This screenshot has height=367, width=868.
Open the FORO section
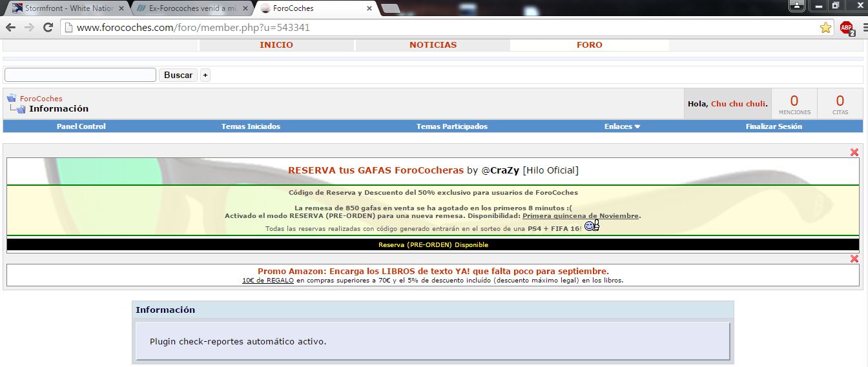pyautogui.click(x=589, y=45)
